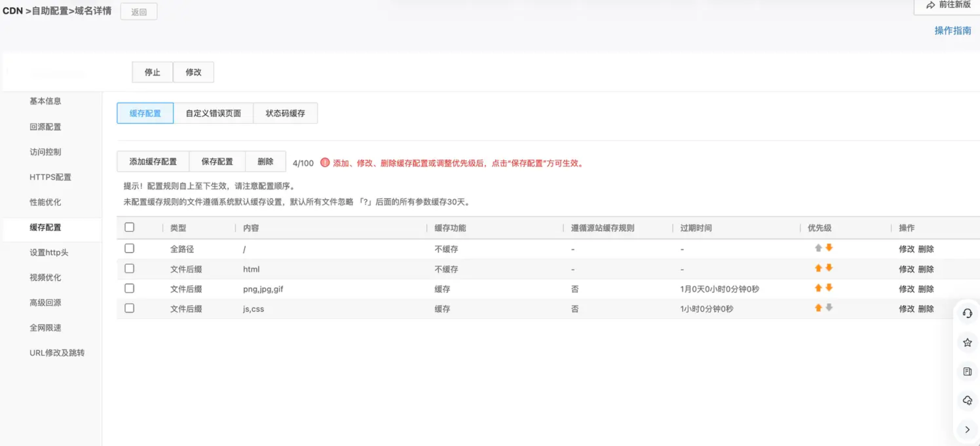The image size is (980, 446).
Task: Click the 添加缓存配置 button
Action: point(153,162)
